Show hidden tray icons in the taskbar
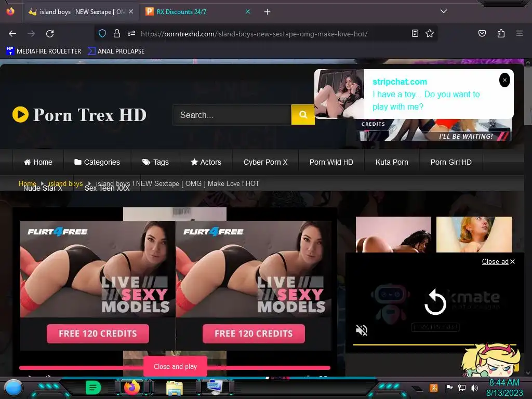Image resolution: width=532 pixels, height=399 pixels. [x=417, y=389]
